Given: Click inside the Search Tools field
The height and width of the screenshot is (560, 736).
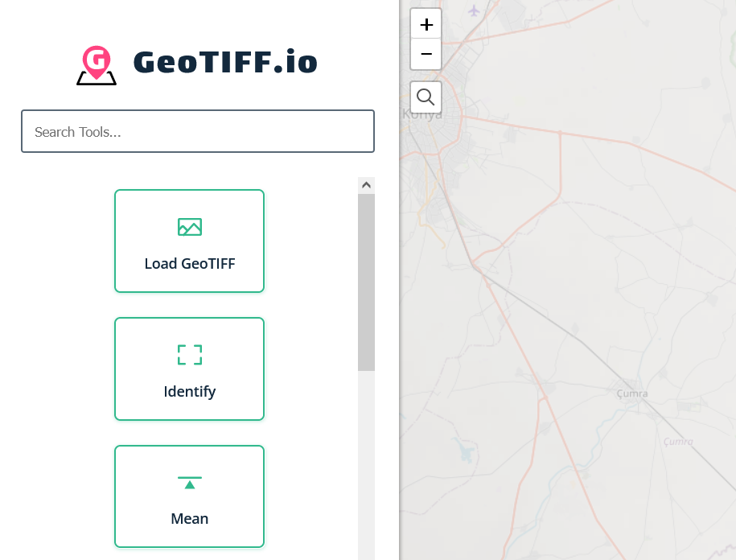Looking at the screenshot, I should coord(197,131).
